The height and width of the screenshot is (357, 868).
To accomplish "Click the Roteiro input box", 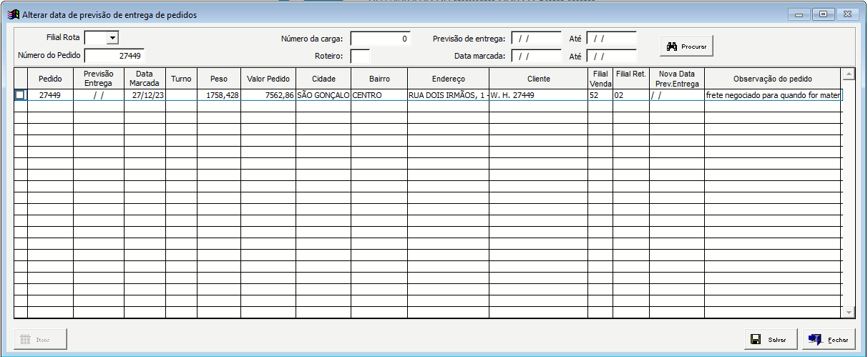I will 360,56.
